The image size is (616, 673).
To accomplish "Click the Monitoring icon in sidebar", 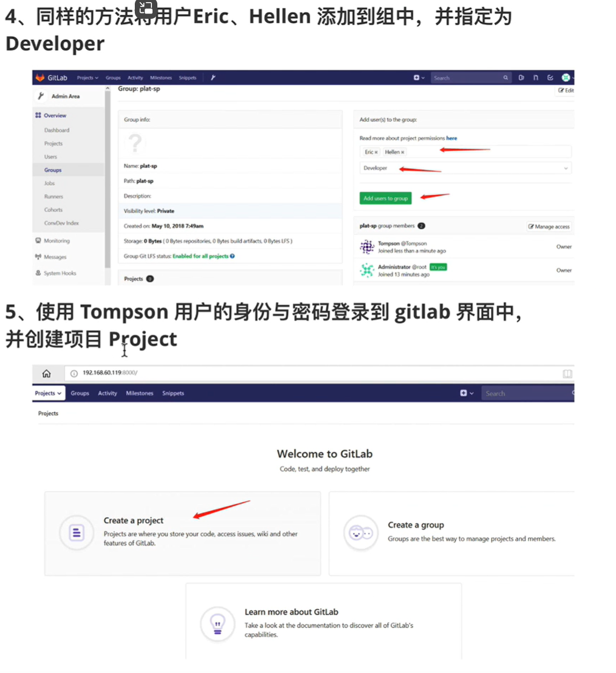I will click(x=38, y=241).
